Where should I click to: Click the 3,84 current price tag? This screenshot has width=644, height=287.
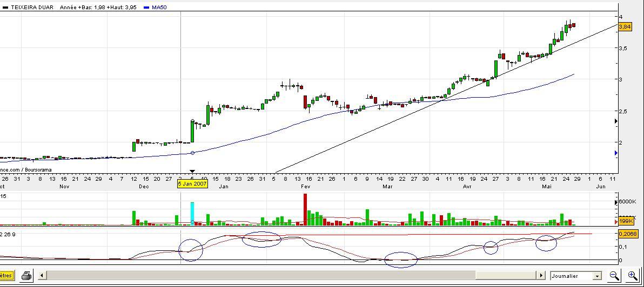click(625, 26)
